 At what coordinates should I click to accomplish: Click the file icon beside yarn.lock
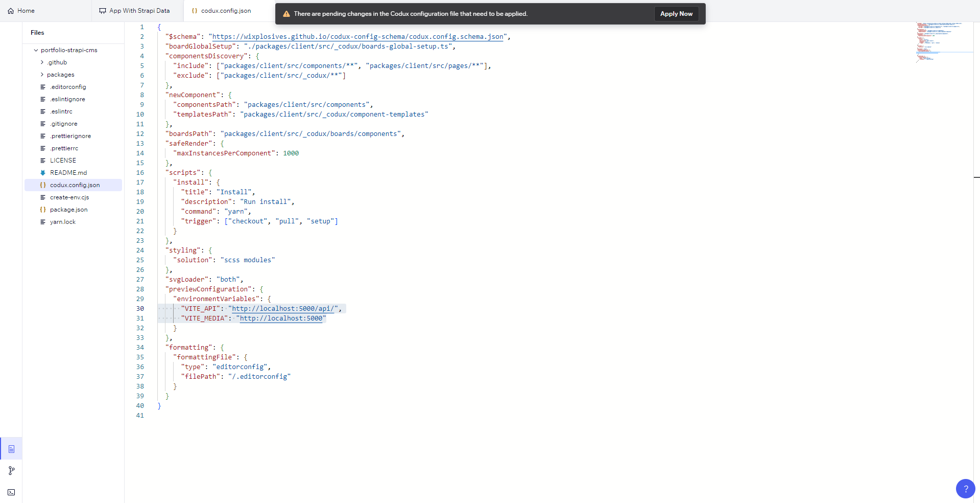tap(43, 222)
